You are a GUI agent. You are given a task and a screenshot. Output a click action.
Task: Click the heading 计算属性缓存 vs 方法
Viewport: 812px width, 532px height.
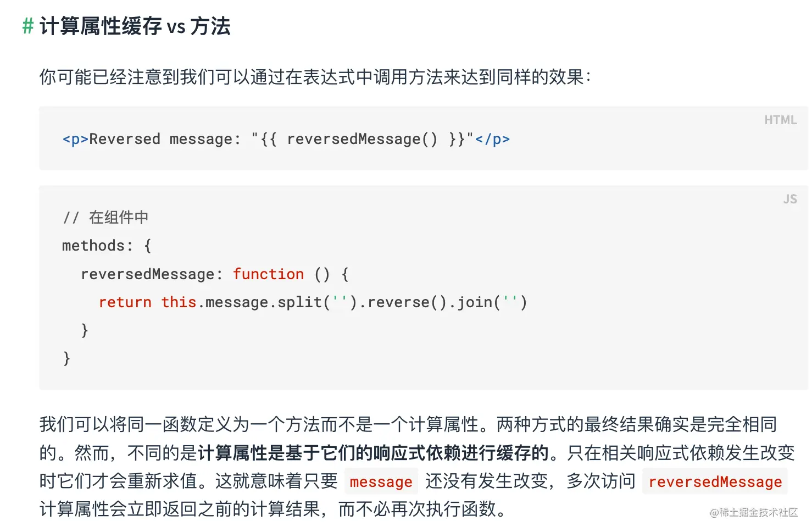point(135,26)
